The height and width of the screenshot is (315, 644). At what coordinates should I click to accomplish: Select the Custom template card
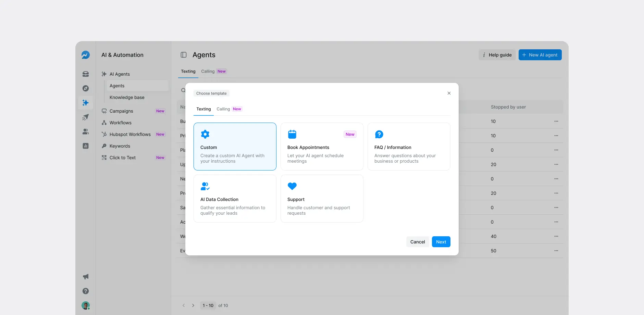pyautogui.click(x=235, y=147)
